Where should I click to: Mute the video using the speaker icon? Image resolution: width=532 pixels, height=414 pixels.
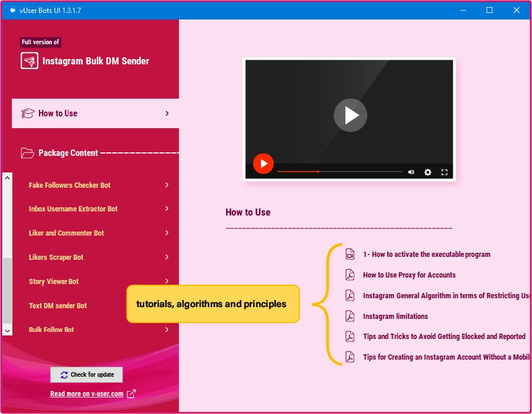click(411, 172)
